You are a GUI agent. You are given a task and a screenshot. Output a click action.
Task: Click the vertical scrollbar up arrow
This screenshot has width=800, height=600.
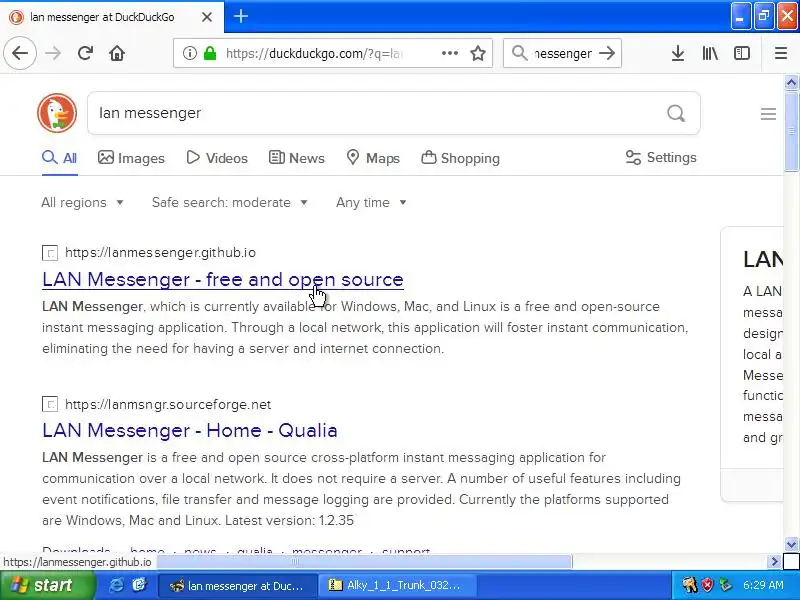pos(791,82)
